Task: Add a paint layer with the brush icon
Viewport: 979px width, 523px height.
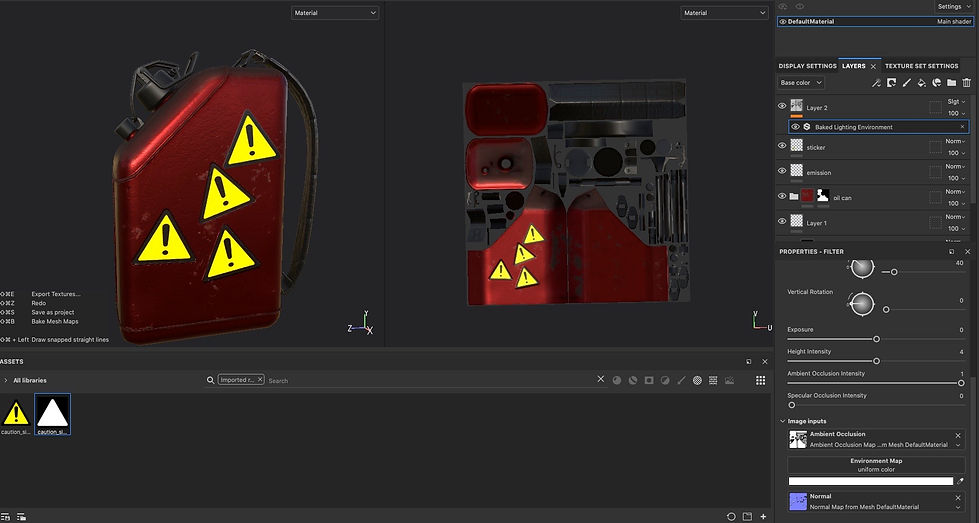Action: [907, 83]
